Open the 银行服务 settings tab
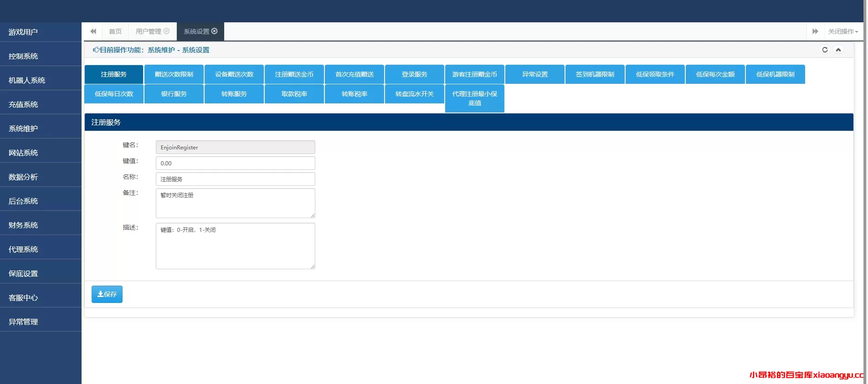Screen dimensions: 868x384 click(174, 94)
